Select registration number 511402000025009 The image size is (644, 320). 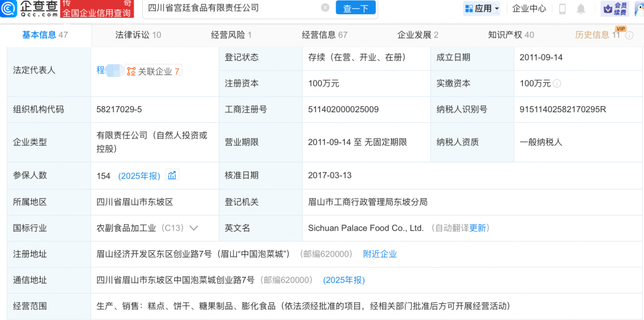pos(343,110)
